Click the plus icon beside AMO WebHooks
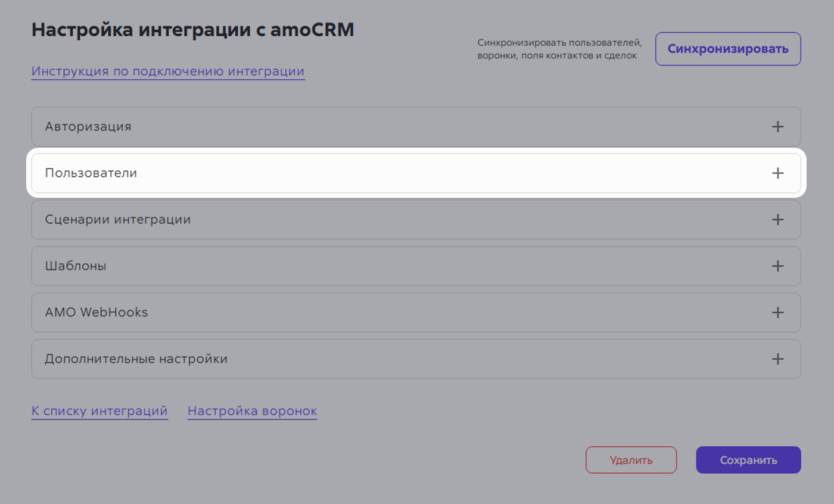This screenshot has height=504, width=834. pyautogui.click(x=777, y=313)
